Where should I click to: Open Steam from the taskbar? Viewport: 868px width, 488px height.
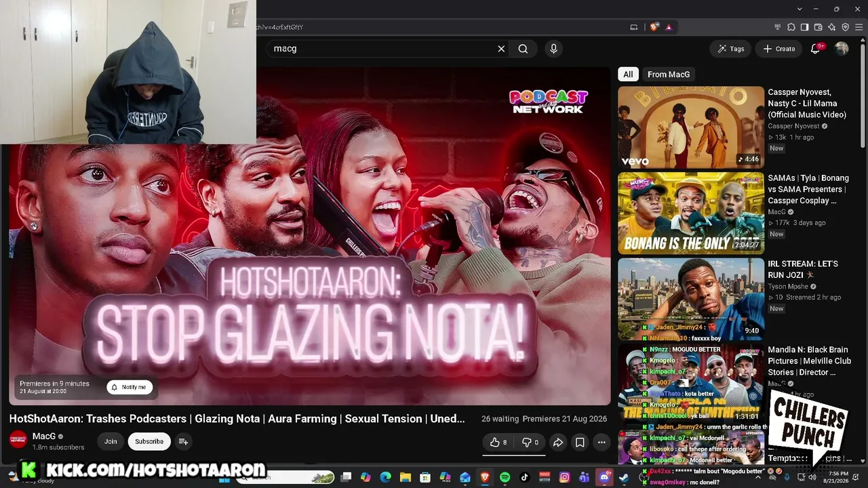click(x=624, y=477)
